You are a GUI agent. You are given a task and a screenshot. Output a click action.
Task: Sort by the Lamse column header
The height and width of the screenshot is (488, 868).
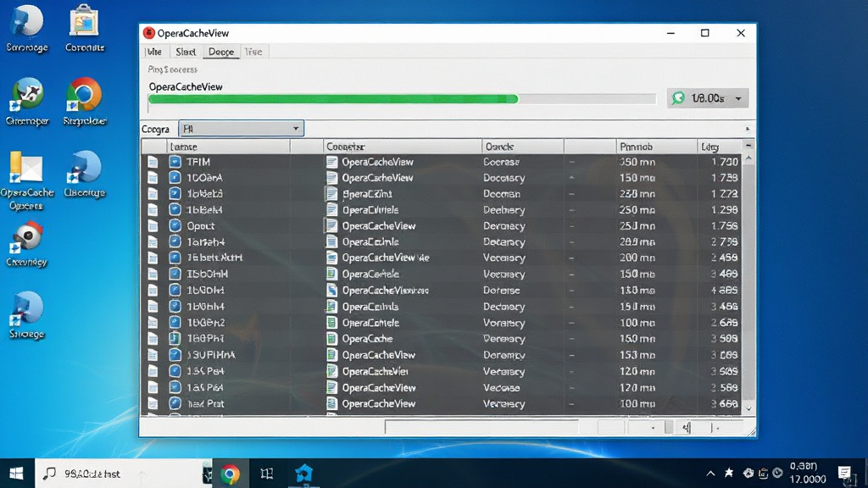tap(229, 147)
